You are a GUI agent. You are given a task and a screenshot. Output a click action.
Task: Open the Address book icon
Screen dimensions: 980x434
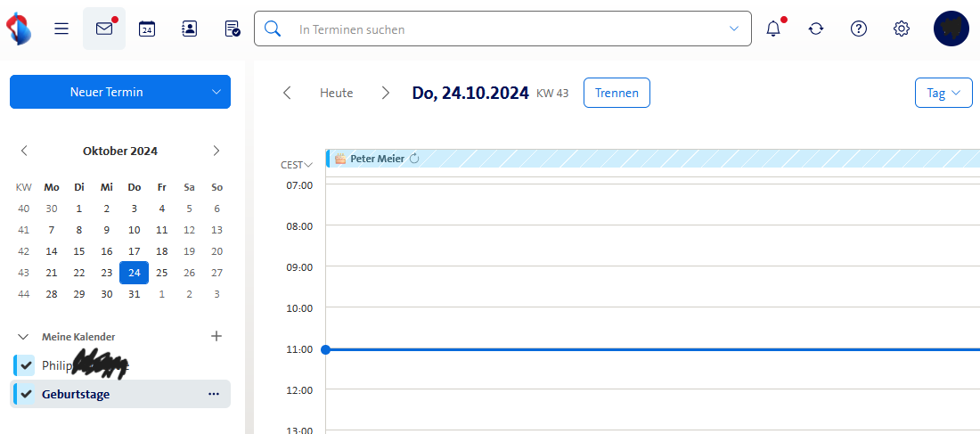point(190,29)
